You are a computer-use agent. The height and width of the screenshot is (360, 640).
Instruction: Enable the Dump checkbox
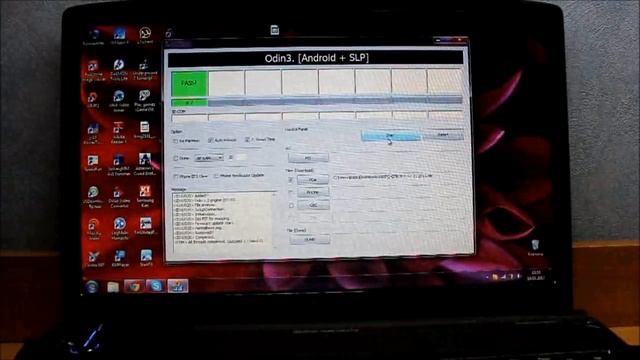[176, 158]
